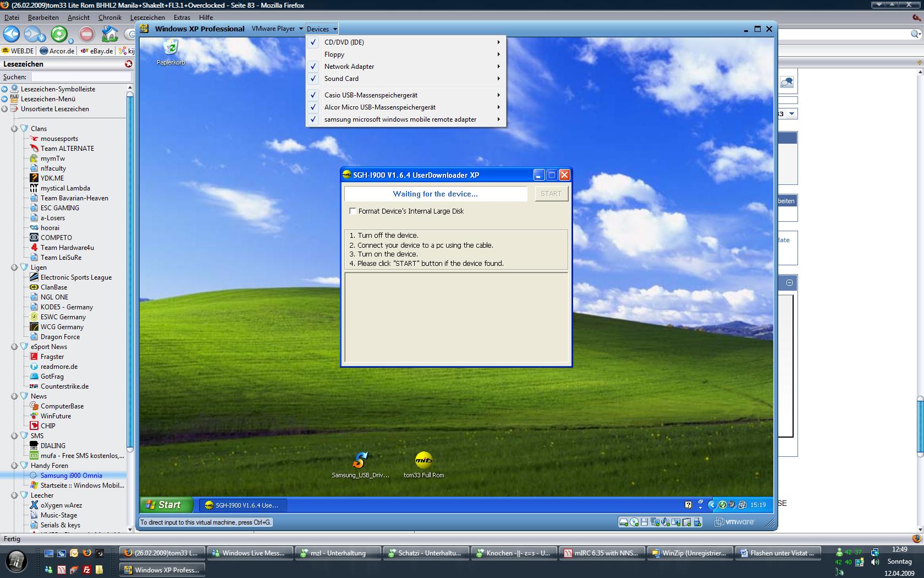Collapse Handy Foren bookmark folder

[x=14, y=466]
